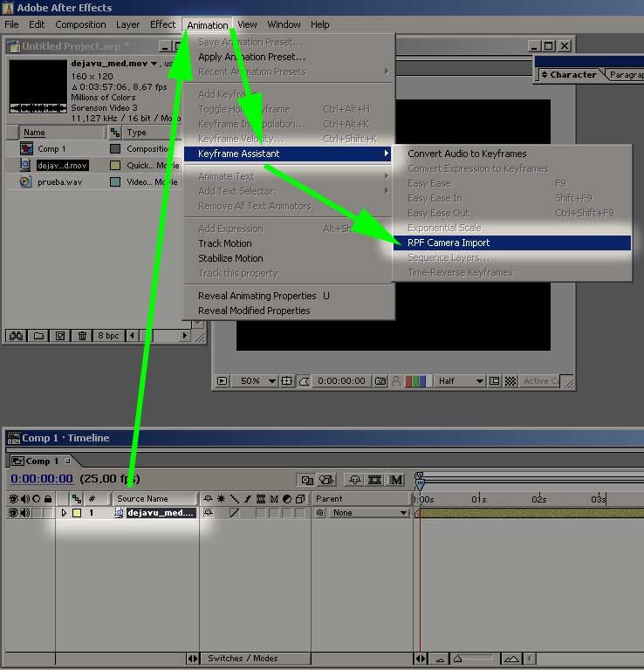Click the video eye column header icon
Image resolution: width=644 pixels, height=670 pixels.
point(13,499)
